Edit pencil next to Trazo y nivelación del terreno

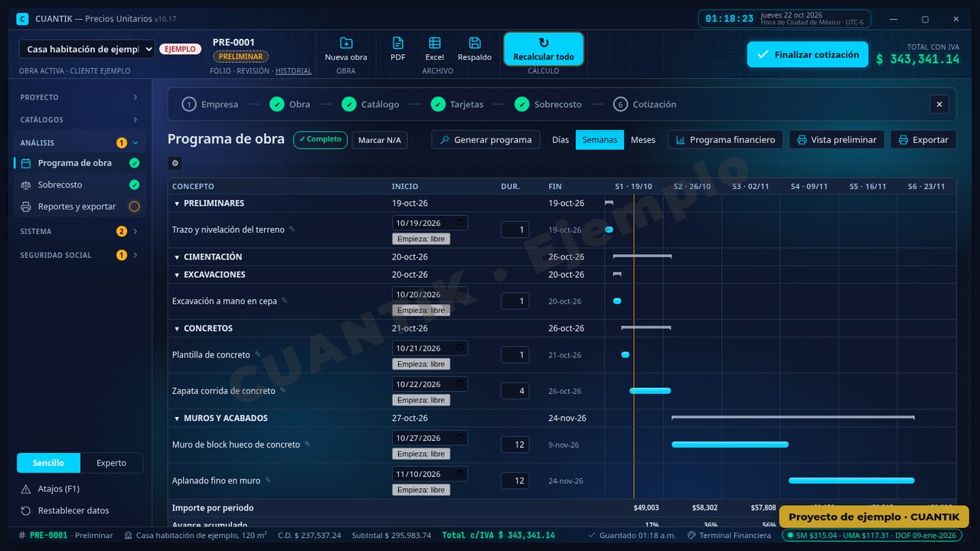coord(292,230)
